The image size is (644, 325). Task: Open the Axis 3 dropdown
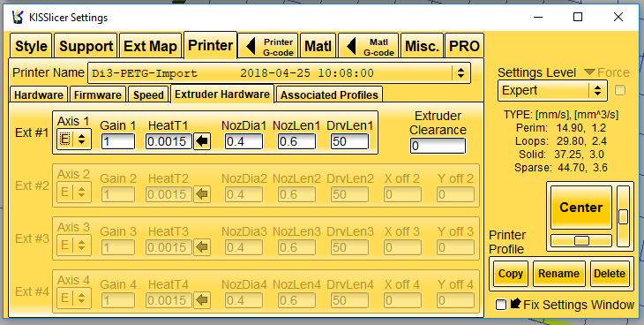[x=74, y=246]
